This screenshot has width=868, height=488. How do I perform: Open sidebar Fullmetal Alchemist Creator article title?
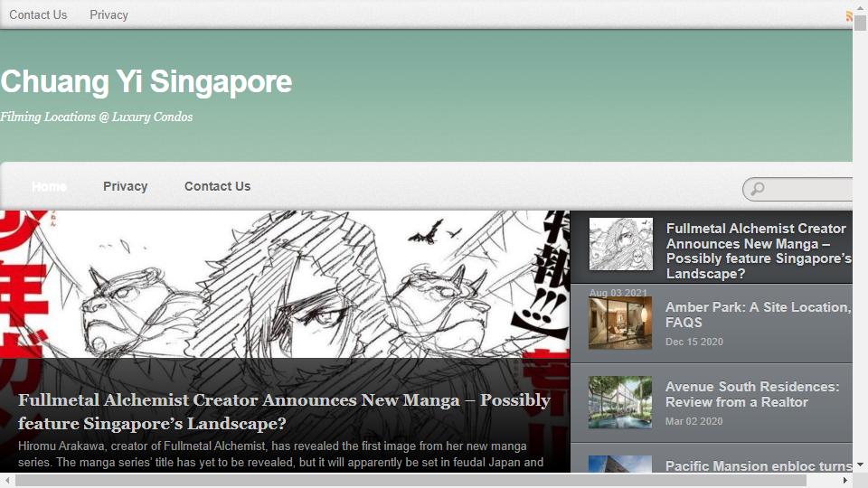pos(759,250)
